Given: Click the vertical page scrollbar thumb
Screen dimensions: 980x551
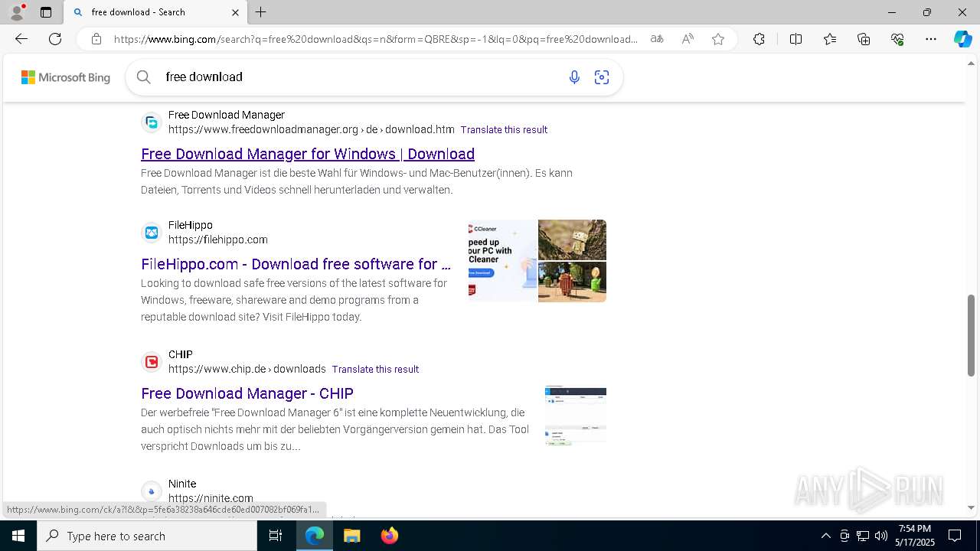Looking at the screenshot, I should pyautogui.click(x=972, y=335).
